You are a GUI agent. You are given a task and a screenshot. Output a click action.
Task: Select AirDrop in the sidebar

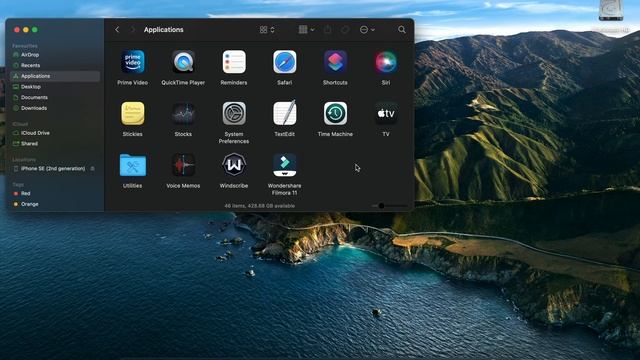[55, 55]
